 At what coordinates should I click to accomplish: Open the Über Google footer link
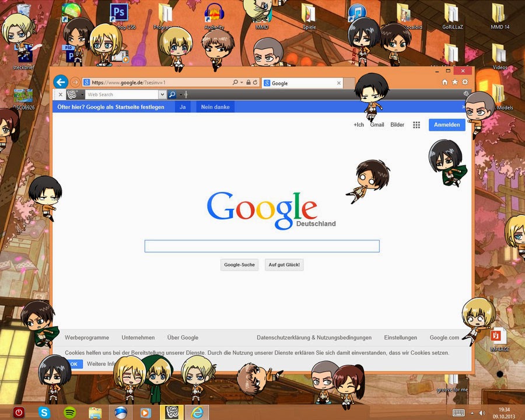[x=183, y=338]
